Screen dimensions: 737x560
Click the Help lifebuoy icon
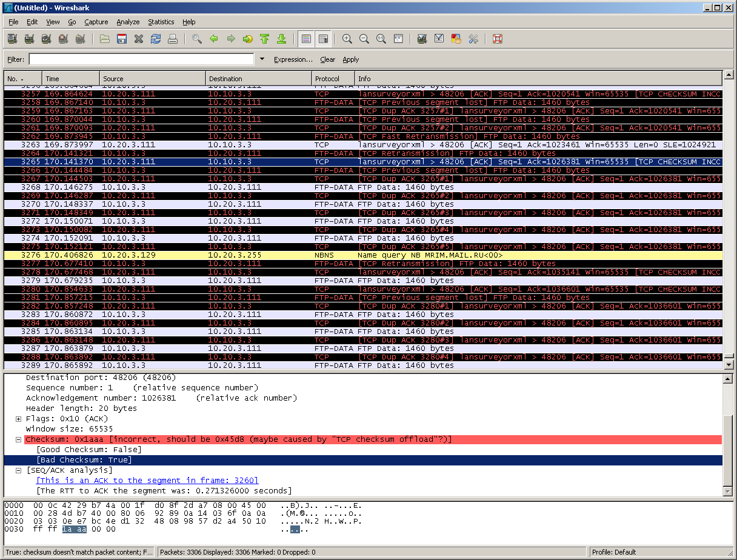[x=498, y=39]
